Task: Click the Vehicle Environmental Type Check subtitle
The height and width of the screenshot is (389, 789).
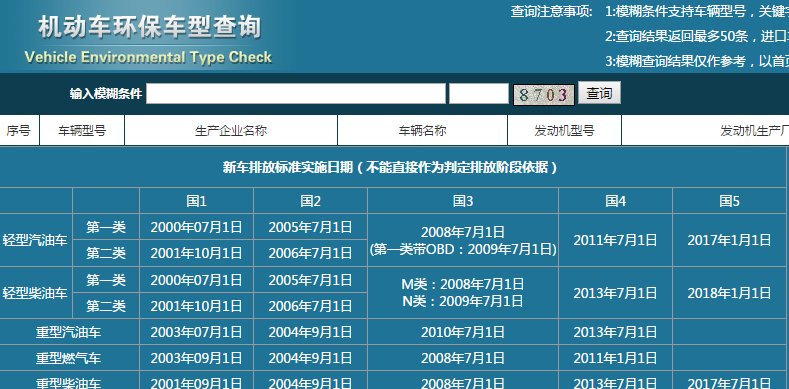Action: pyautogui.click(x=148, y=57)
